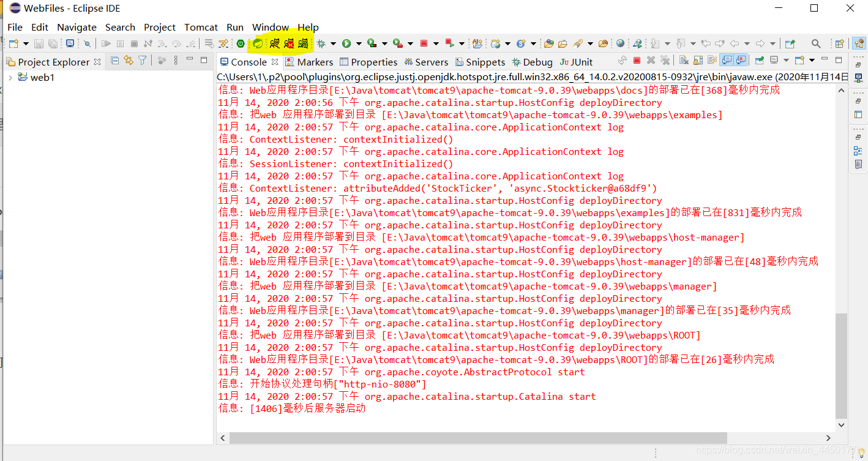Click the Clear Console icon
Image resolution: width=868 pixels, height=461 pixels.
684,61
